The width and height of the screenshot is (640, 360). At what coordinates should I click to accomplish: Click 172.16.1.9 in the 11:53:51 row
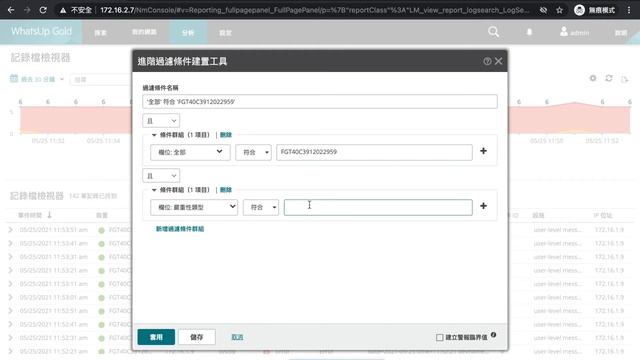click(609, 230)
